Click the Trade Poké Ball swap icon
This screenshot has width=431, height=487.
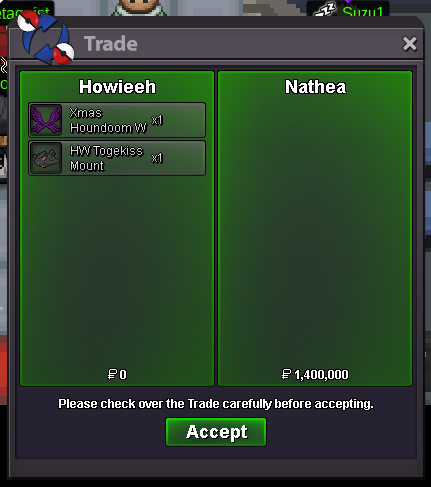(46, 37)
